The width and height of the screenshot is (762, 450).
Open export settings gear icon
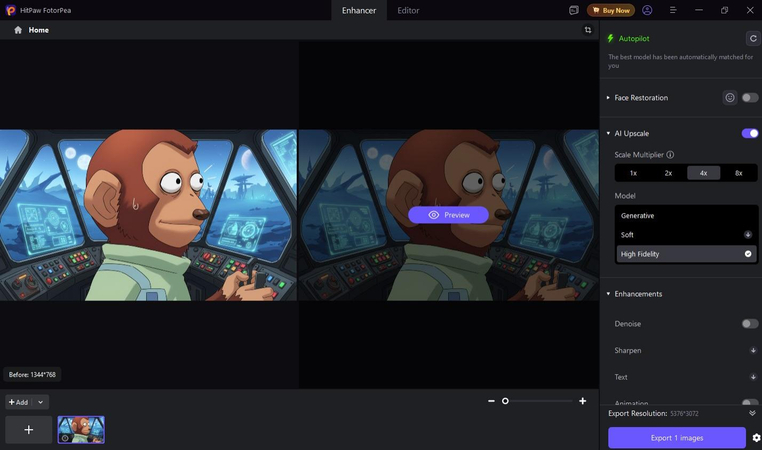[x=756, y=438]
